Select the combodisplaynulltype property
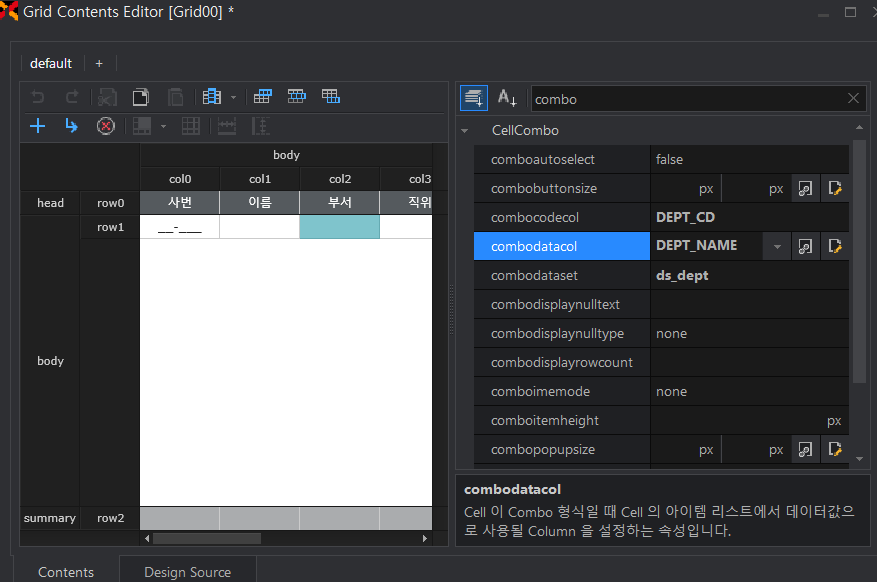 click(562, 334)
